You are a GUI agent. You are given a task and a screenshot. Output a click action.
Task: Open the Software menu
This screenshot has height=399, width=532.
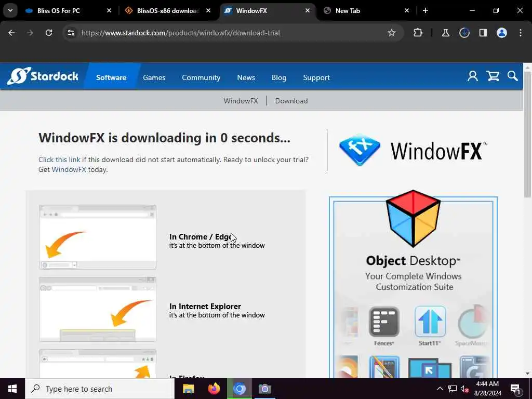pyautogui.click(x=111, y=77)
